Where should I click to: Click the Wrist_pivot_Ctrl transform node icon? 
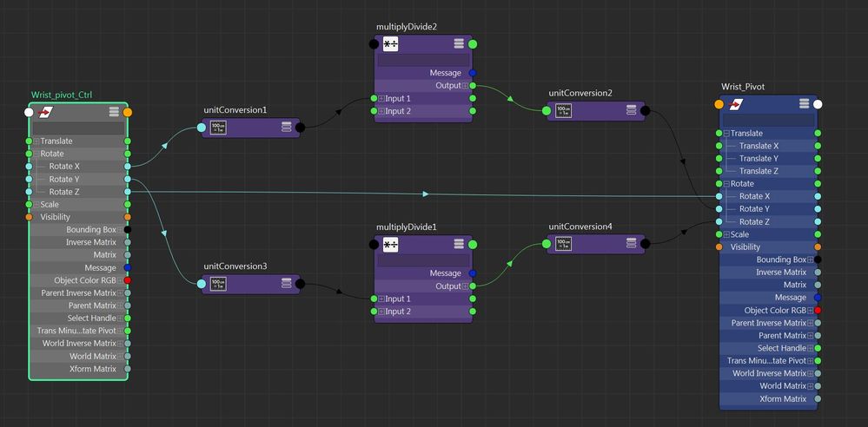pyautogui.click(x=44, y=112)
